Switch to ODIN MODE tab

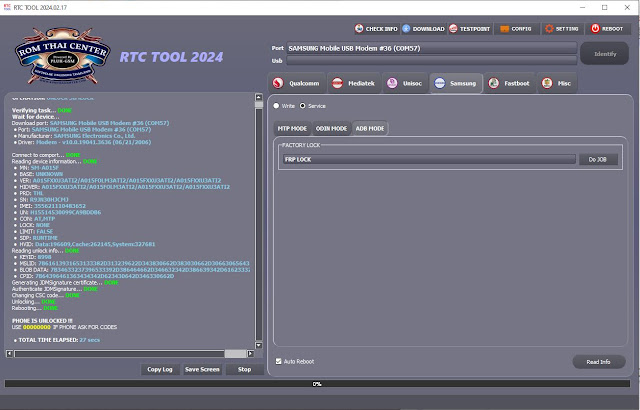coord(331,129)
